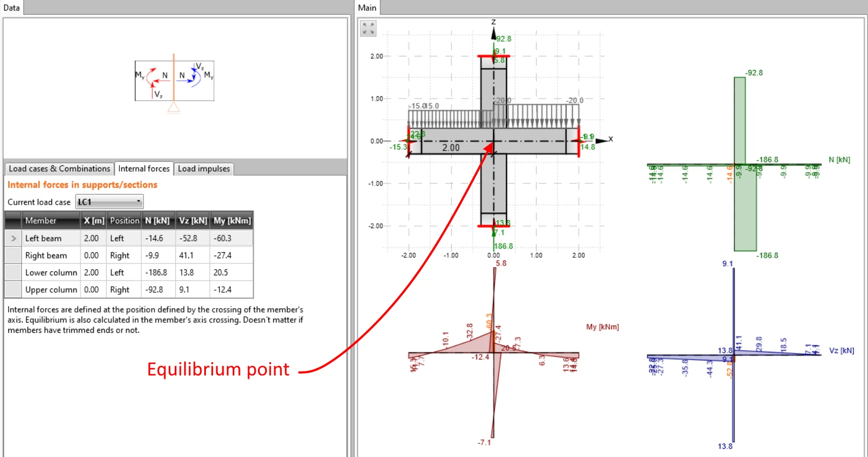Click the My [kNm] column header
This screenshot has width=868, height=457.
pos(232,221)
